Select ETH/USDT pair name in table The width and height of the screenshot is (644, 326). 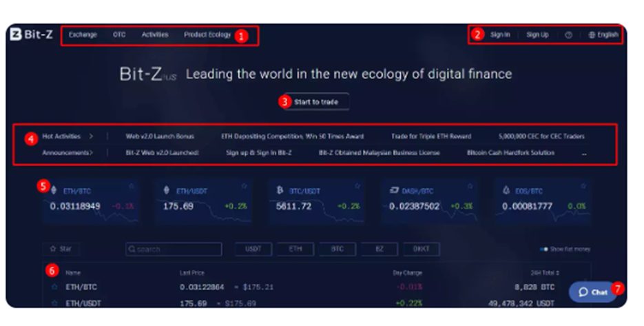83,303
